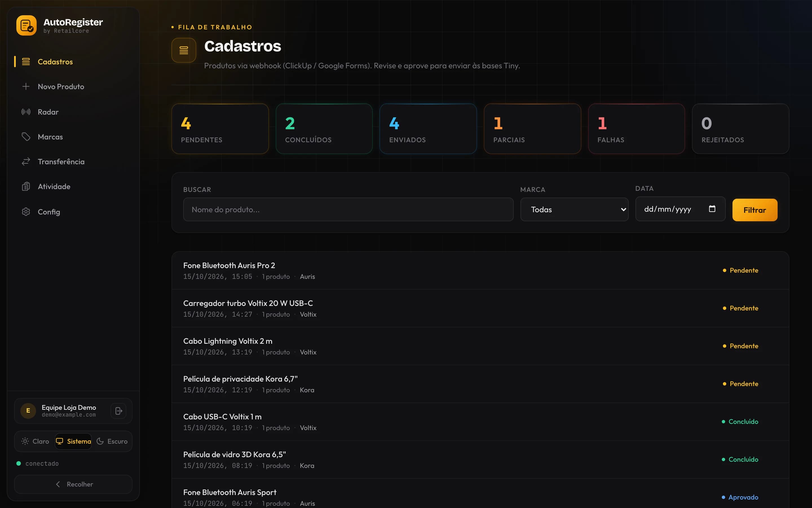Click the AutoRegister logo icon

27,25
